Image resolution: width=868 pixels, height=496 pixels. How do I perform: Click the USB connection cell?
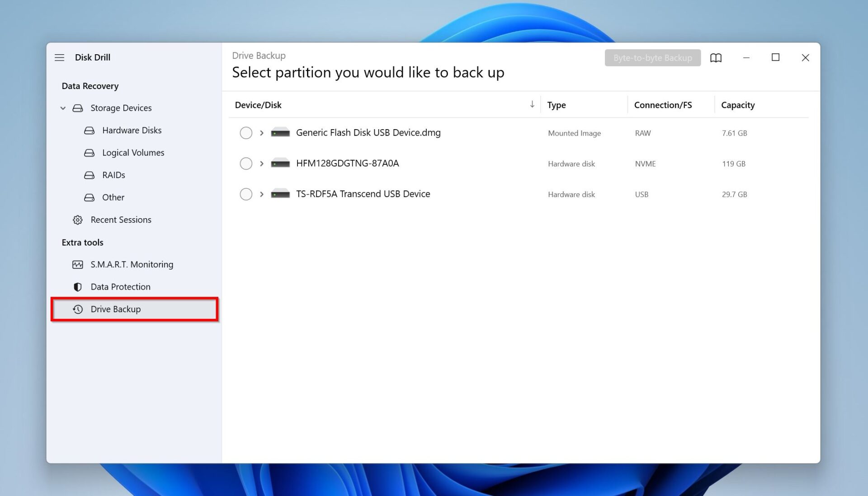coord(642,195)
